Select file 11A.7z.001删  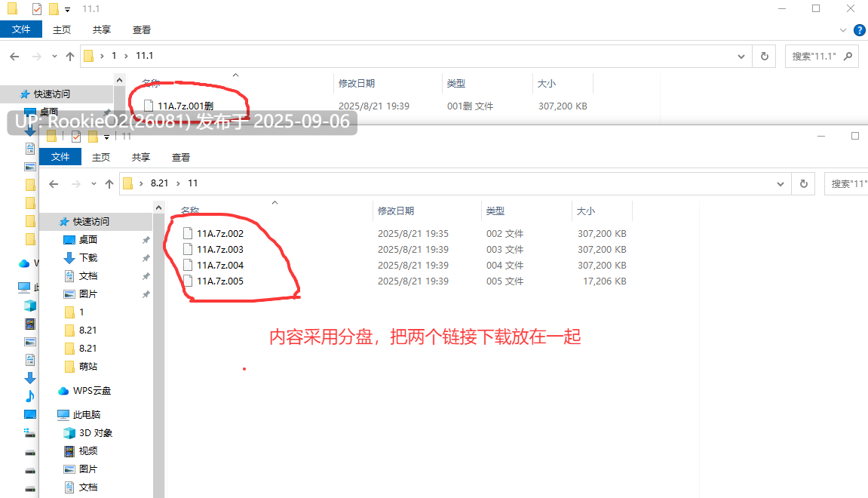pyautogui.click(x=186, y=106)
